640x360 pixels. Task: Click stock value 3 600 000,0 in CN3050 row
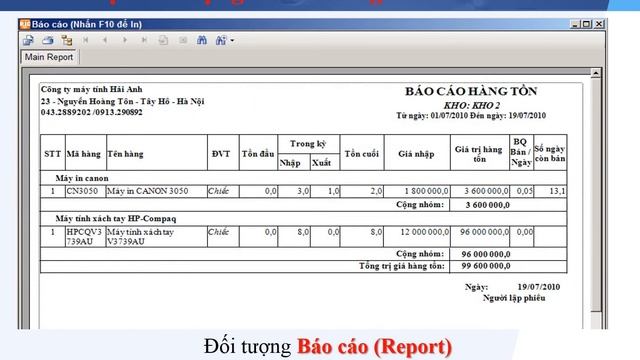[x=487, y=191]
